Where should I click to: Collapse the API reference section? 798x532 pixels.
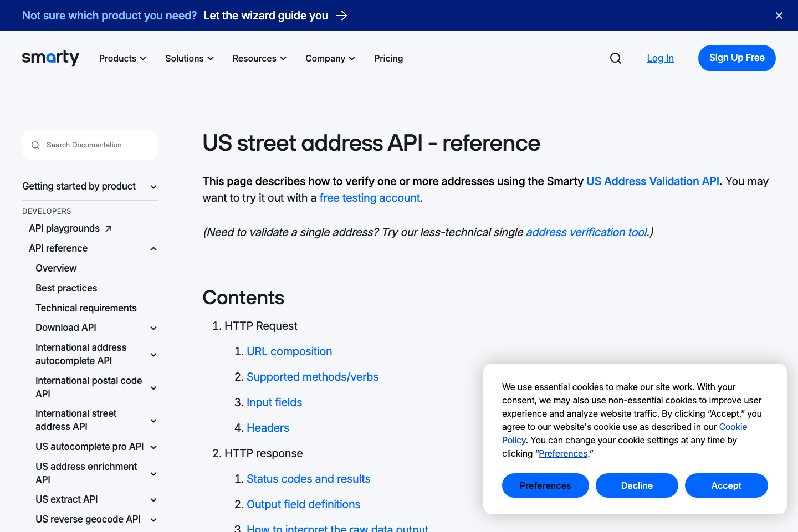pos(153,248)
